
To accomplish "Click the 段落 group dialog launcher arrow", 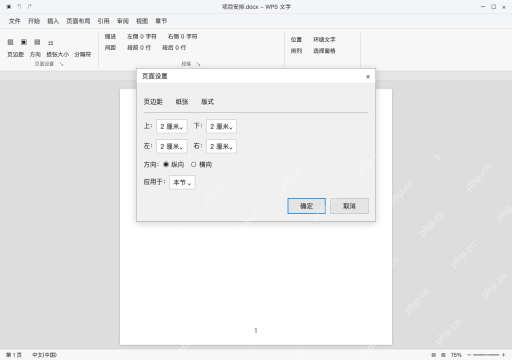I will [x=198, y=64].
